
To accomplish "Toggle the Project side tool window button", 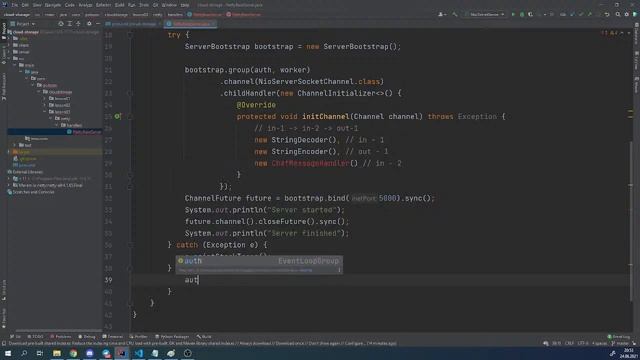I will point(4,31).
